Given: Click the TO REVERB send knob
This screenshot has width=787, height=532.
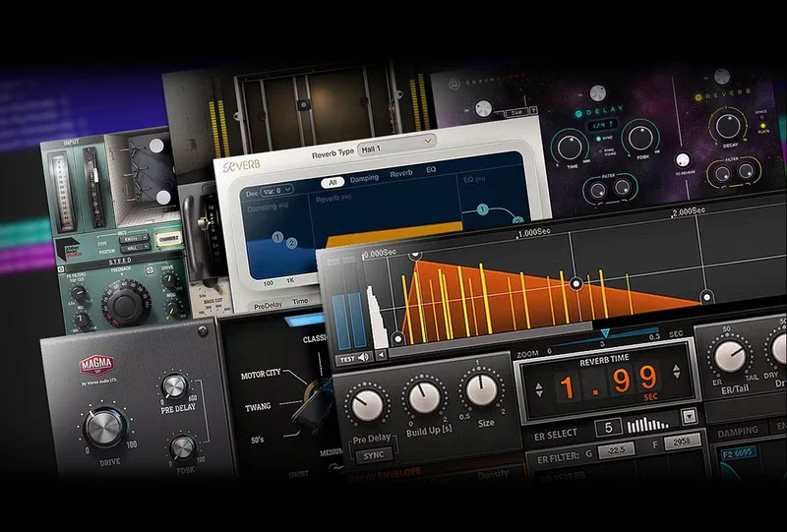Looking at the screenshot, I should pyautogui.click(x=683, y=160).
